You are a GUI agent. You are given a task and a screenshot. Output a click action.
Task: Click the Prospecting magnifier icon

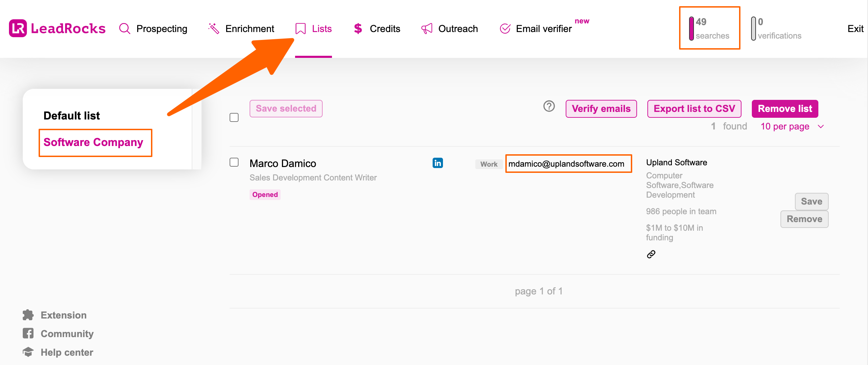coord(124,29)
